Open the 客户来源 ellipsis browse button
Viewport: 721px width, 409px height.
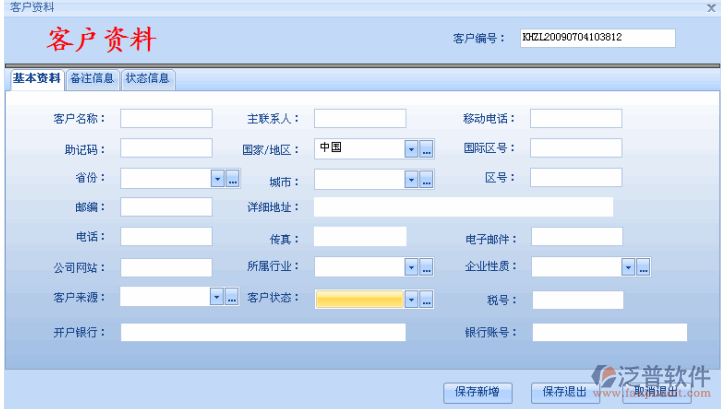pos(232,297)
